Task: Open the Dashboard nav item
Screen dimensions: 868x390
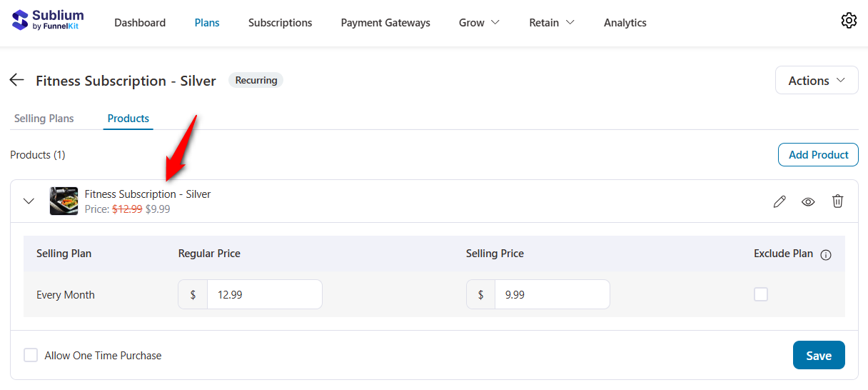Action: click(140, 23)
